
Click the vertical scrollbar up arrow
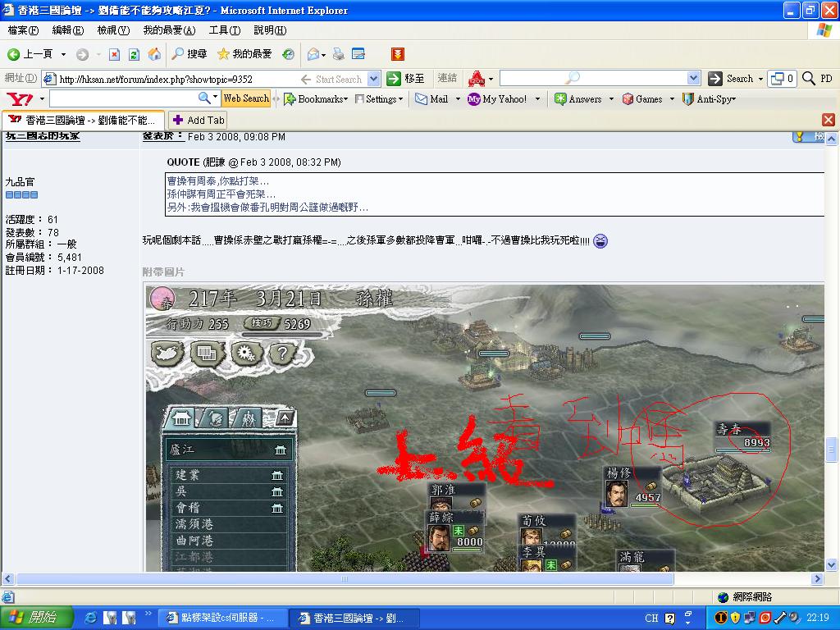[x=832, y=139]
